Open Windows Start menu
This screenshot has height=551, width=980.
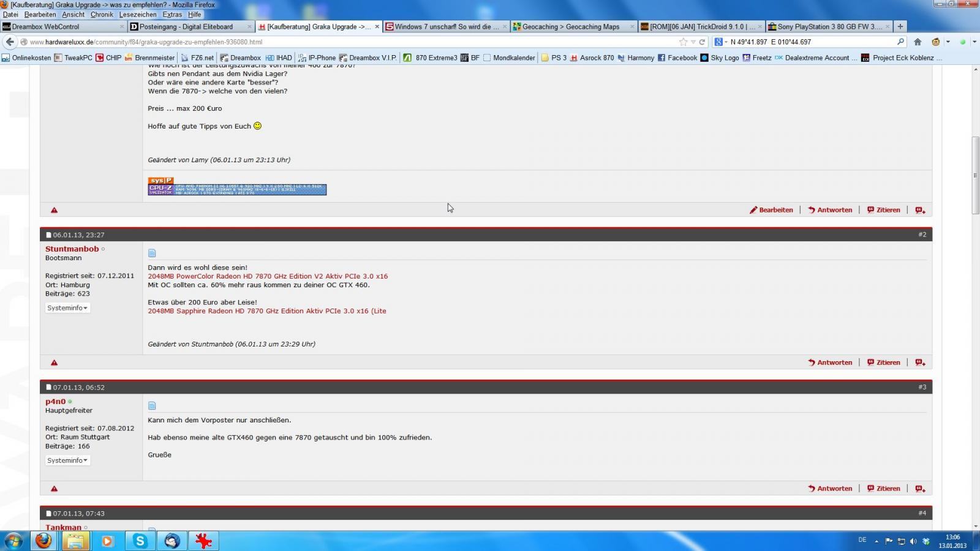13,541
